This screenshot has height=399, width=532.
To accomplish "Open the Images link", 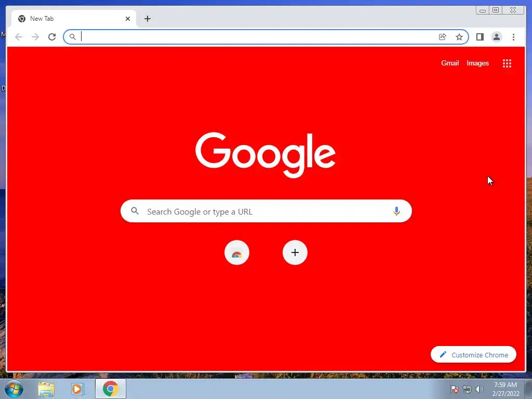I will click(477, 63).
